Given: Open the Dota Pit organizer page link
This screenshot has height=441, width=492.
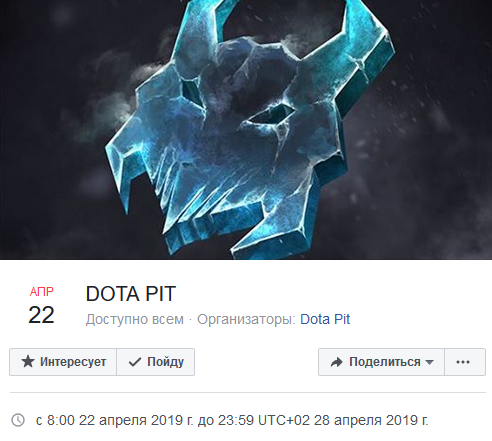Looking at the screenshot, I should [x=325, y=319].
